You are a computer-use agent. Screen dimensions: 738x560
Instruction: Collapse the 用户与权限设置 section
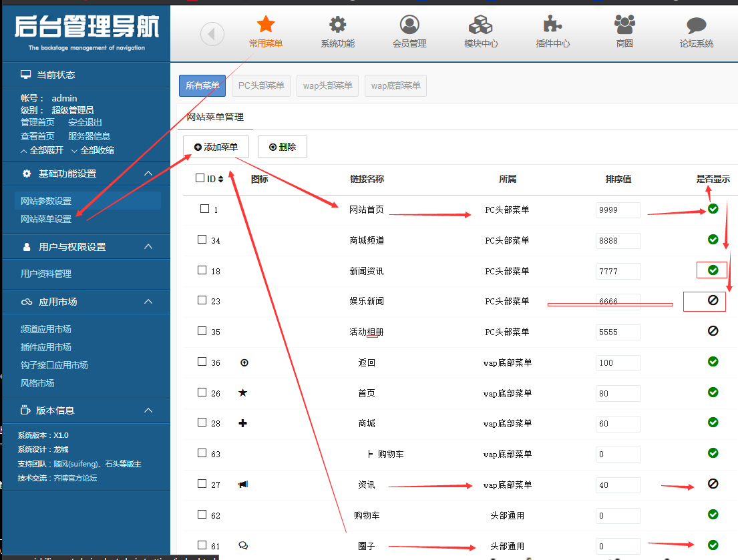[148, 247]
